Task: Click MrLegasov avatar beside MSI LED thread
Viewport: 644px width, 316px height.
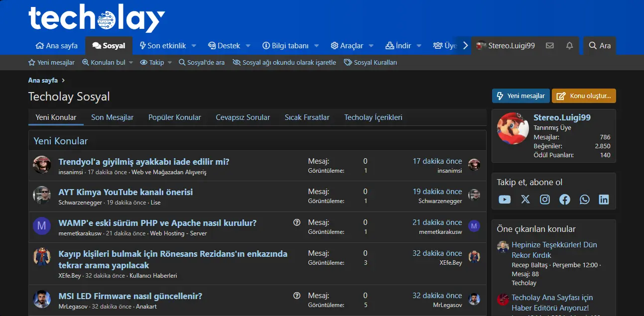Action: 42,299
